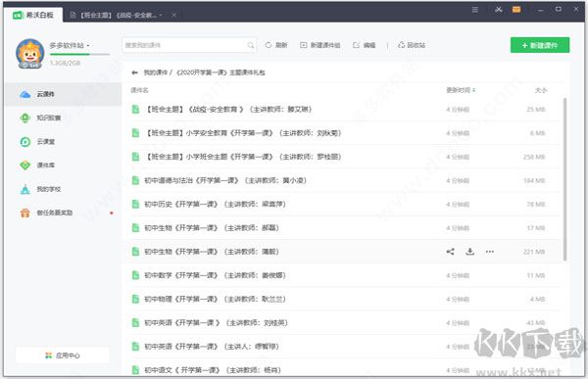Click the 25 MB size cell
The width and height of the screenshot is (588, 379).
tap(535, 110)
